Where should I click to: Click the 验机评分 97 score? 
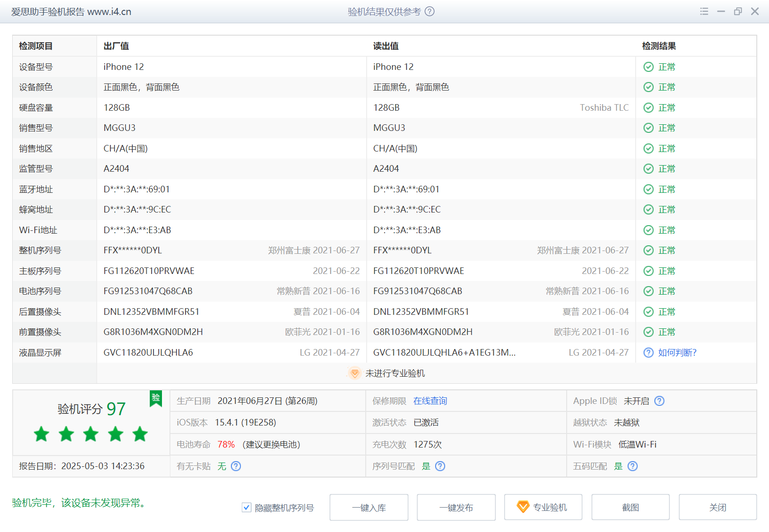coord(92,409)
